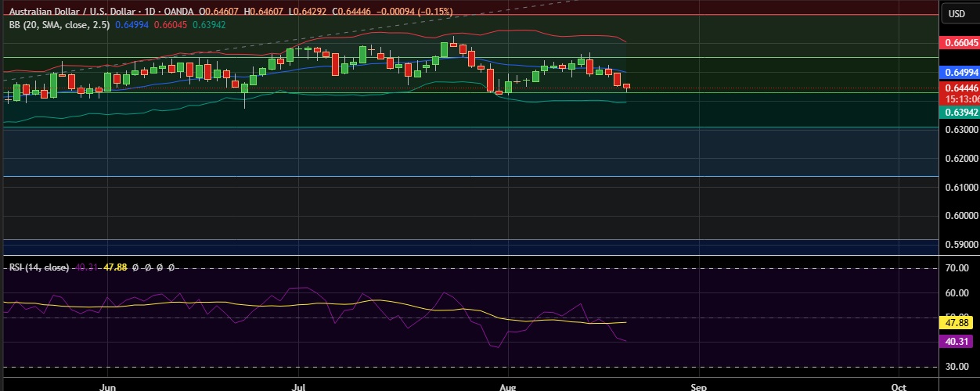Click the Jun date on time axis

pos(109,386)
